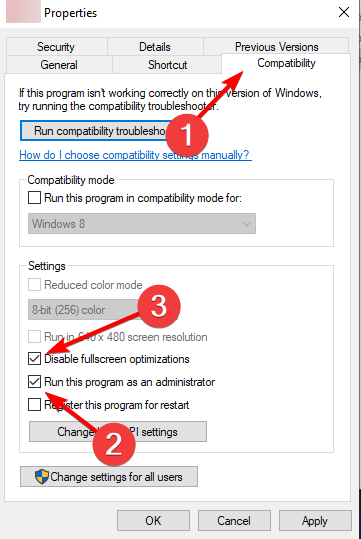Click the Apply button
The height and width of the screenshot is (539, 361).
[x=315, y=521]
